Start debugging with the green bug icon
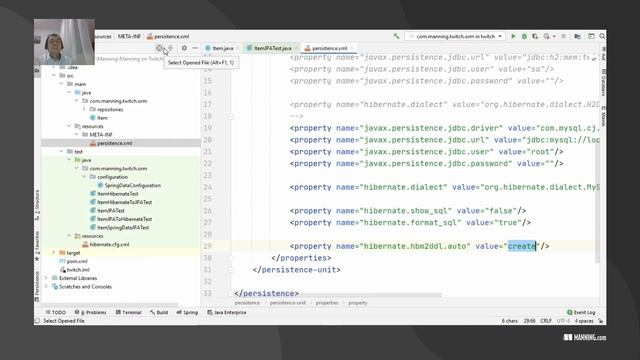640x360 pixels. (x=524, y=36)
